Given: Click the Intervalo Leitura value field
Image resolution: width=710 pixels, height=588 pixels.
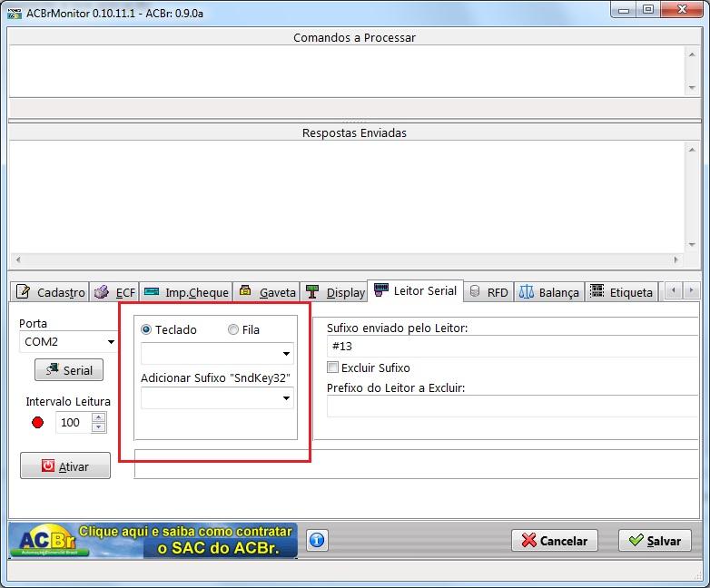Looking at the screenshot, I should point(74,422).
